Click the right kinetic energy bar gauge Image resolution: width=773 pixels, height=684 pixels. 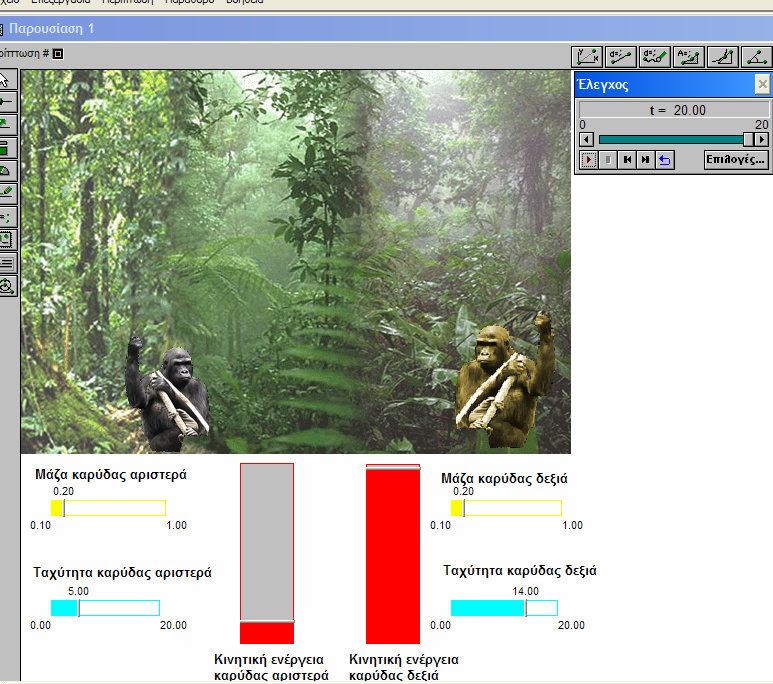click(x=393, y=553)
